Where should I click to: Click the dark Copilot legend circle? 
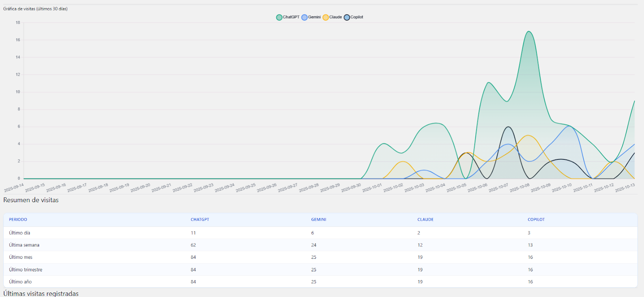point(347,17)
